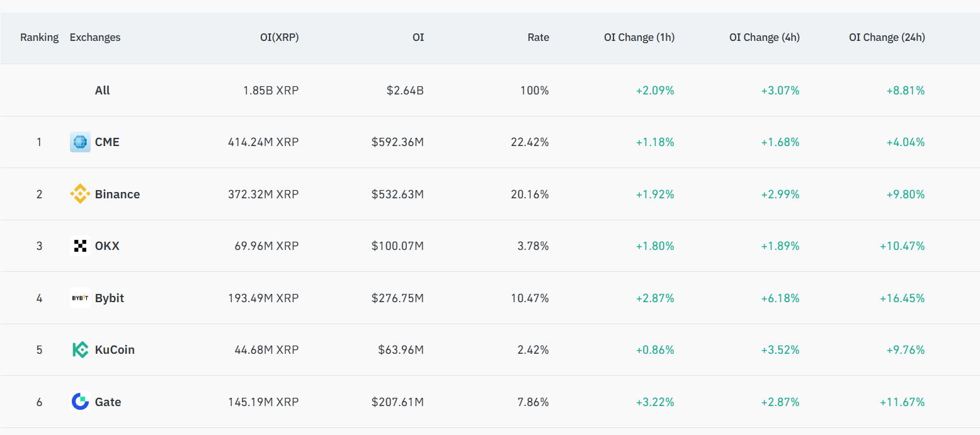Open the CME exchange row
Viewport: 980px width, 435px height.
pyautogui.click(x=107, y=142)
